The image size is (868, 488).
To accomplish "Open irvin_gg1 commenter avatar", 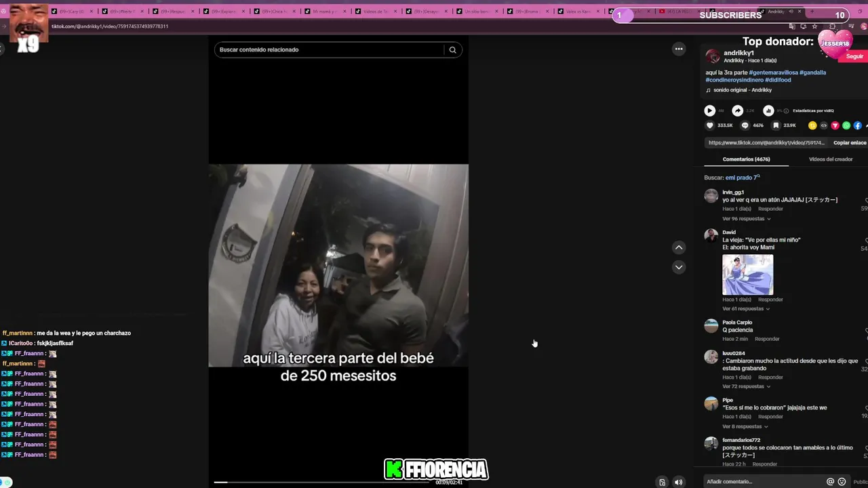I will point(711,196).
